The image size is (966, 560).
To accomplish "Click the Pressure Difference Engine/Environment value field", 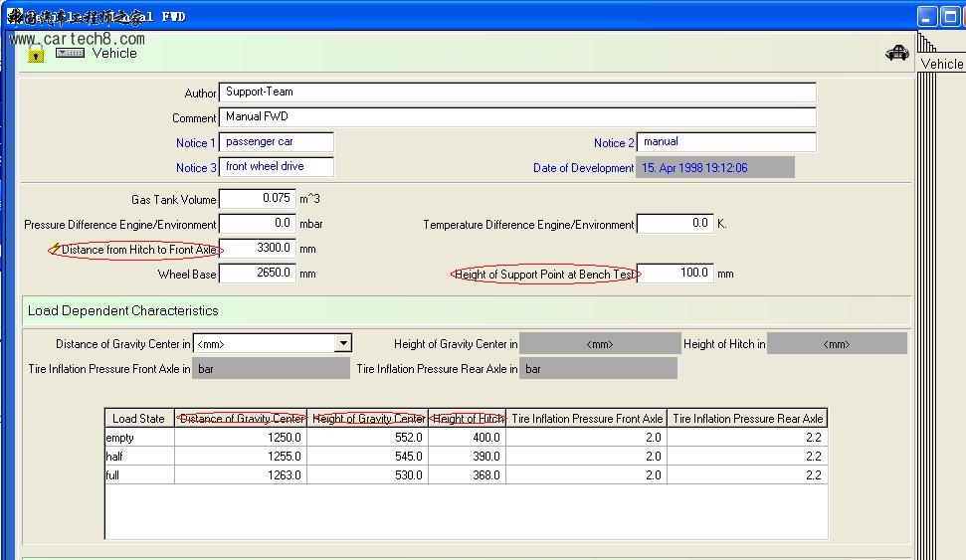I will pyautogui.click(x=258, y=223).
